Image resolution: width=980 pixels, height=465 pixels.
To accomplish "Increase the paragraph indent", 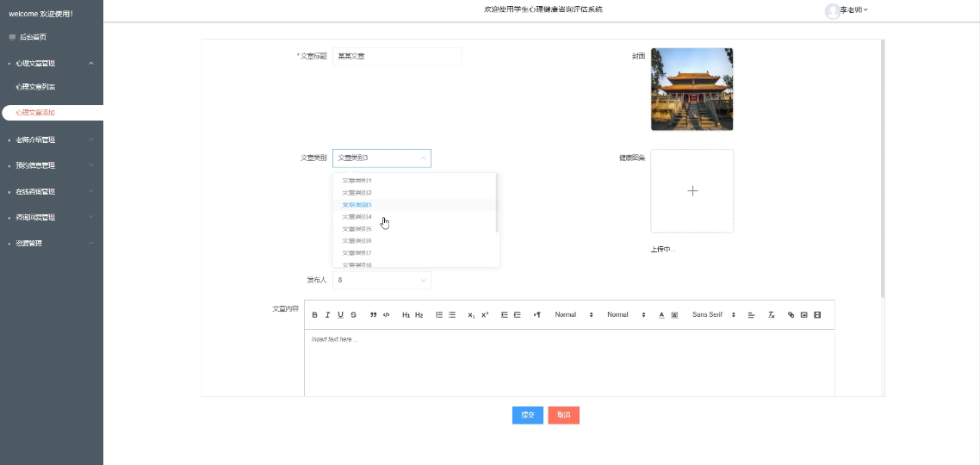I will 518,315.
